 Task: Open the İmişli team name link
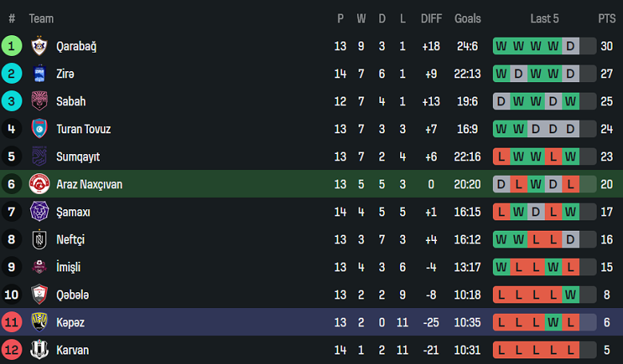(x=69, y=267)
